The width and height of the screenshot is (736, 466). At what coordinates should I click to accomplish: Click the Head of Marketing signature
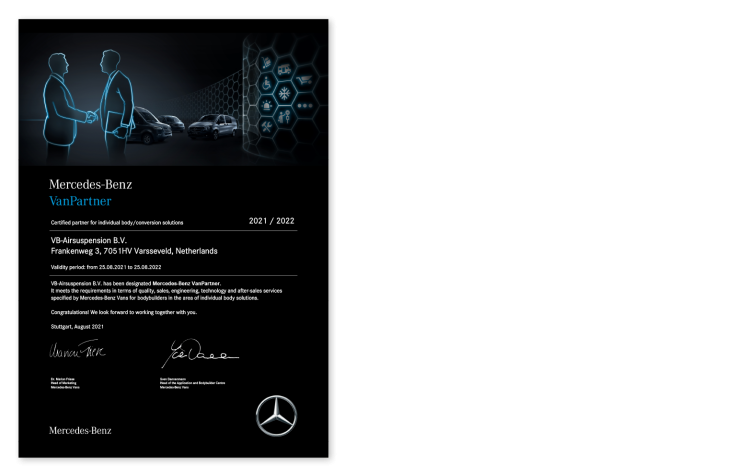click(x=78, y=350)
